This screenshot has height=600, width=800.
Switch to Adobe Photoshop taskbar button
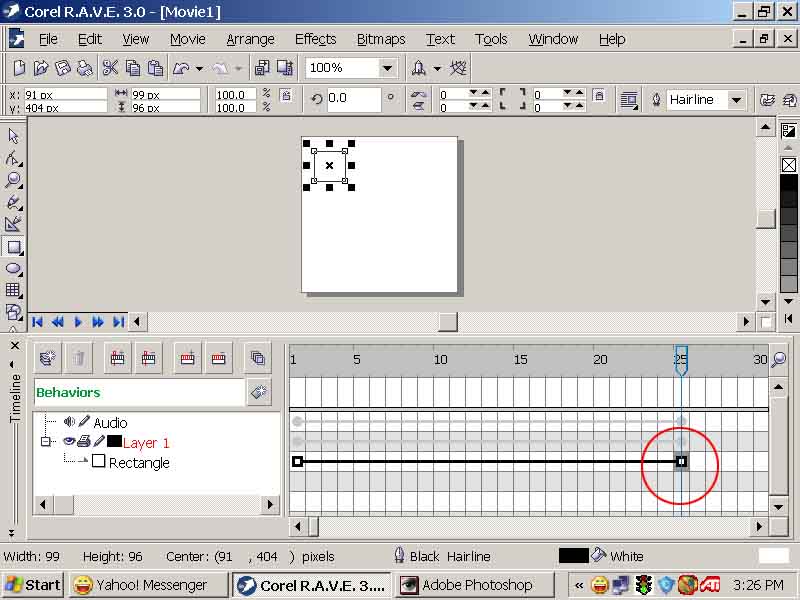tap(474, 585)
